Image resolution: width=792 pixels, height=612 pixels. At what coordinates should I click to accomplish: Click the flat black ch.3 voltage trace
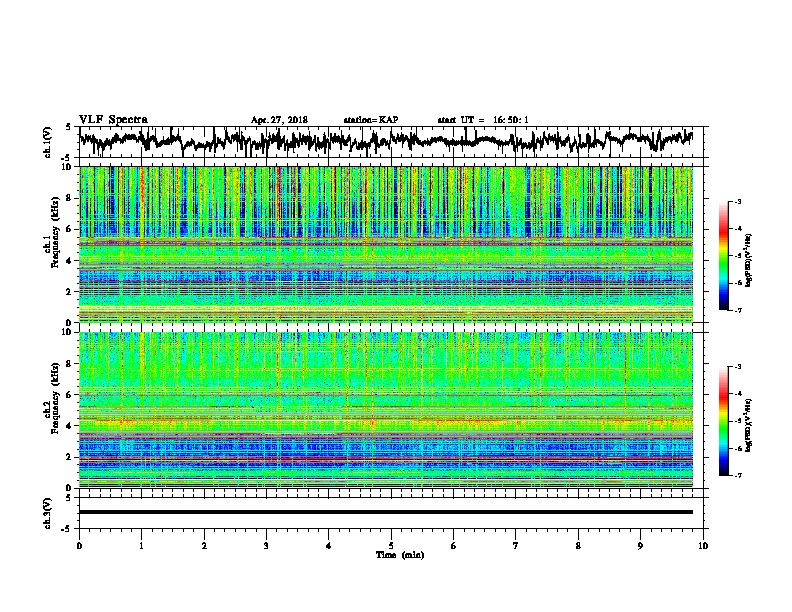point(386,512)
